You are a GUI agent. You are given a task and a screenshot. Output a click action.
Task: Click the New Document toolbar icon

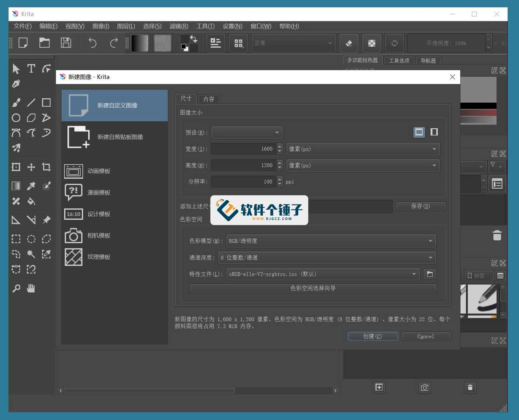tap(23, 43)
